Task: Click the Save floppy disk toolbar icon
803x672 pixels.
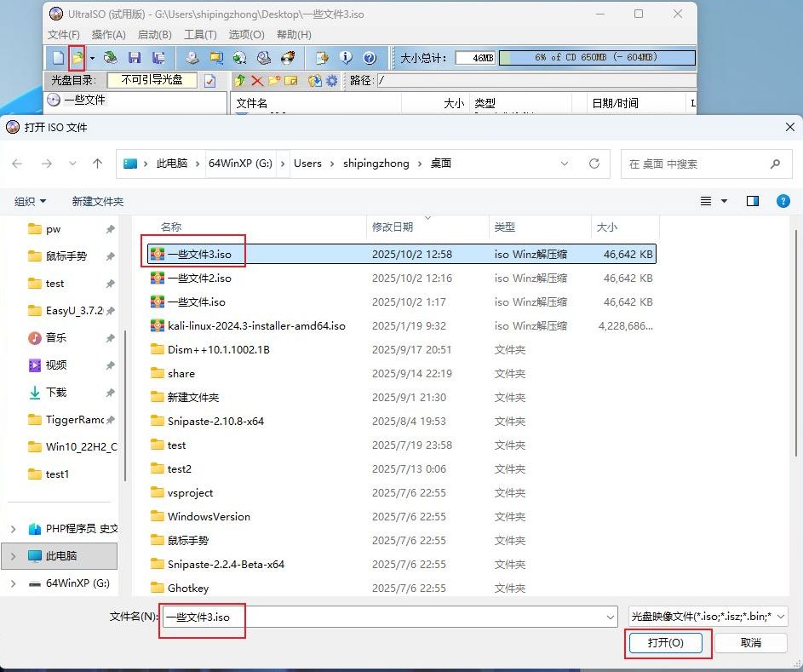Action: (134, 58)
